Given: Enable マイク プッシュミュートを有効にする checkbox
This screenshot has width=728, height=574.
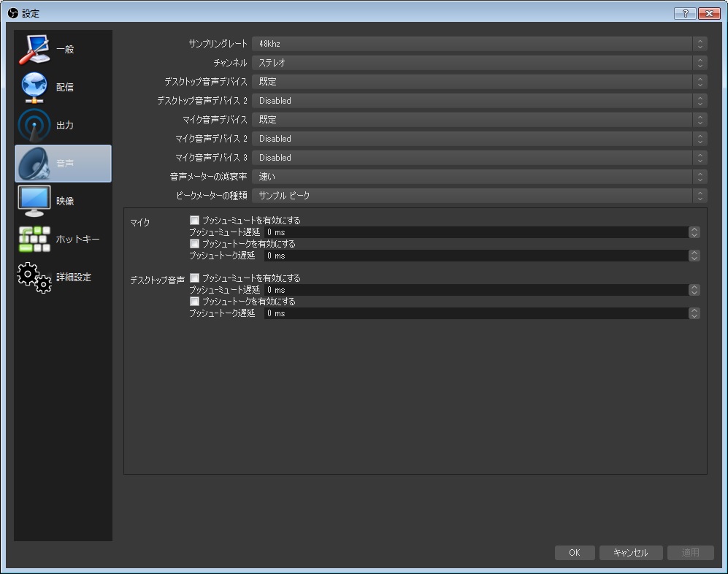Looking at the screenshot, I should (x=194, y=220).
